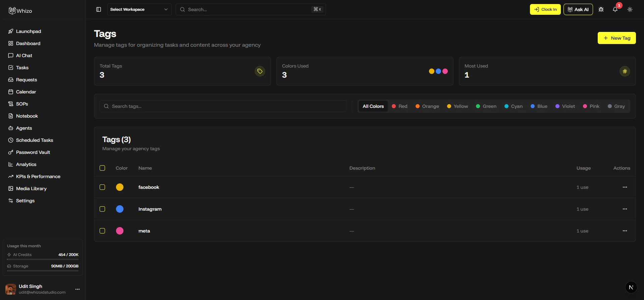Viewport: 644px width, 300px height.
Task: Check the facebook tag checkbox
Action: coord(102,187)
